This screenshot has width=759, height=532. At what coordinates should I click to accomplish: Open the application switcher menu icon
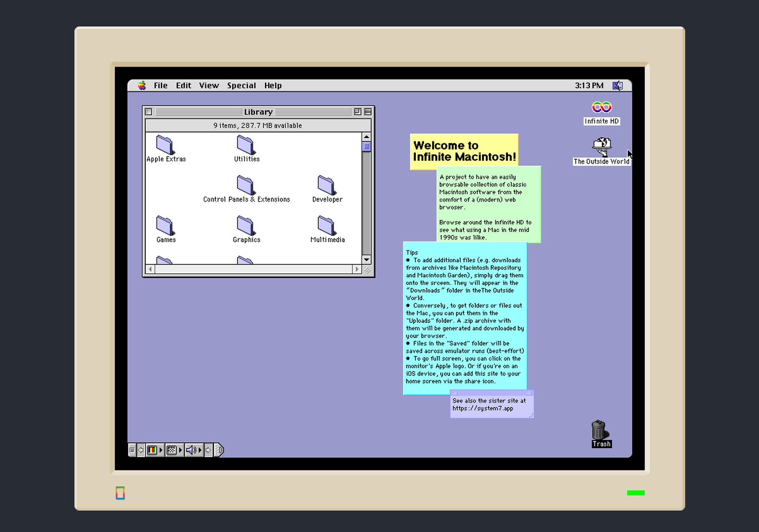(618, 86)
